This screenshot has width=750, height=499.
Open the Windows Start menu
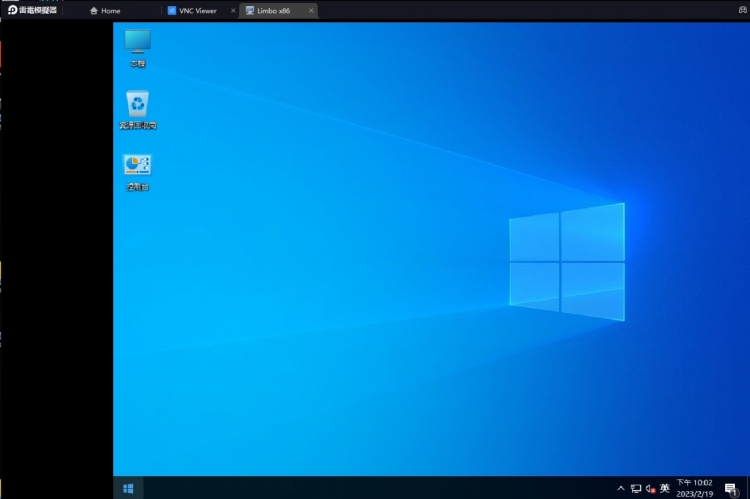tap(128, 488)
